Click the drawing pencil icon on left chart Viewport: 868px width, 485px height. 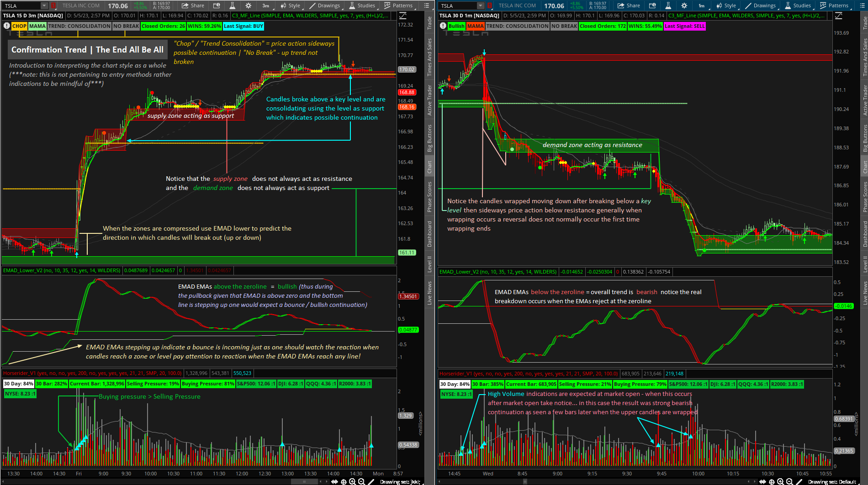(x=371, y=481)
